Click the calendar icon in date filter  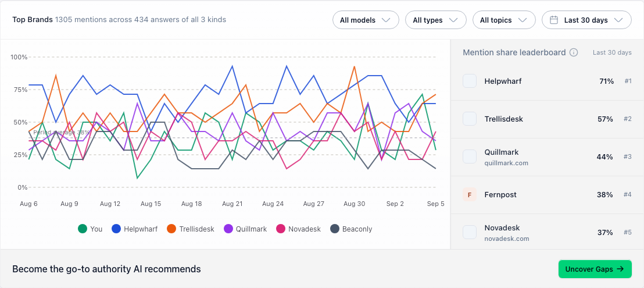click(x=554, y=20)
